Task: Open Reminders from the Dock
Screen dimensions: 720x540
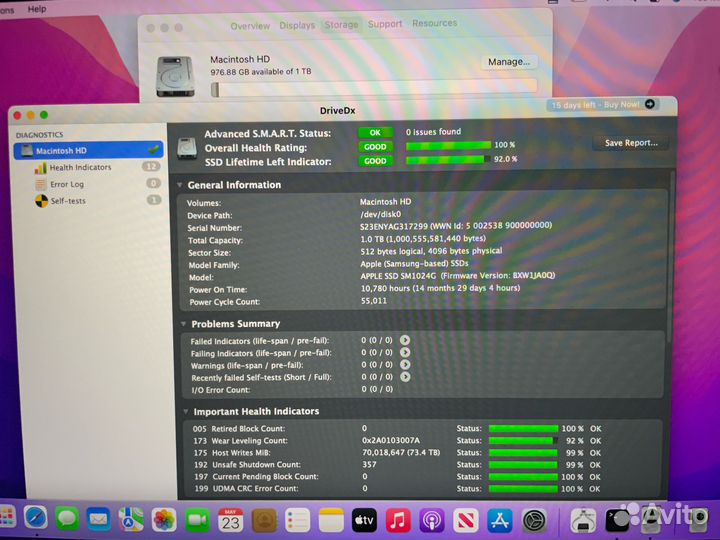Action: coord(298,521)
